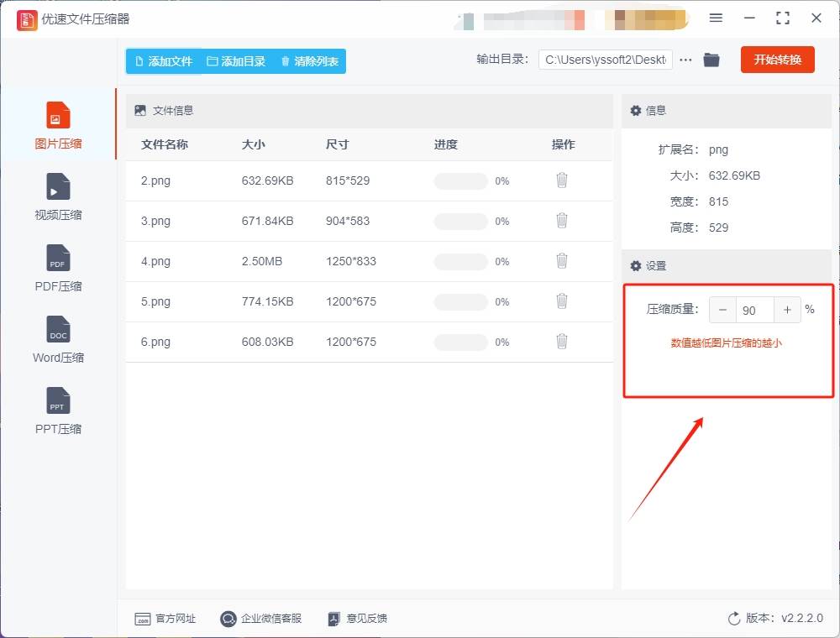Click the 设置 panel gear icon
This screenshot has width=840, height=638.
635,265
